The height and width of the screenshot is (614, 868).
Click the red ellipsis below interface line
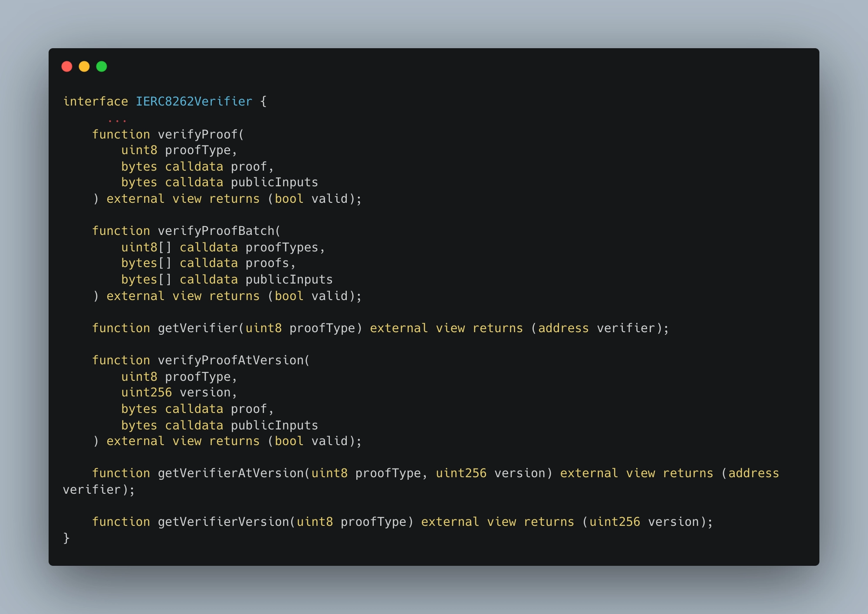click(117, 120)
